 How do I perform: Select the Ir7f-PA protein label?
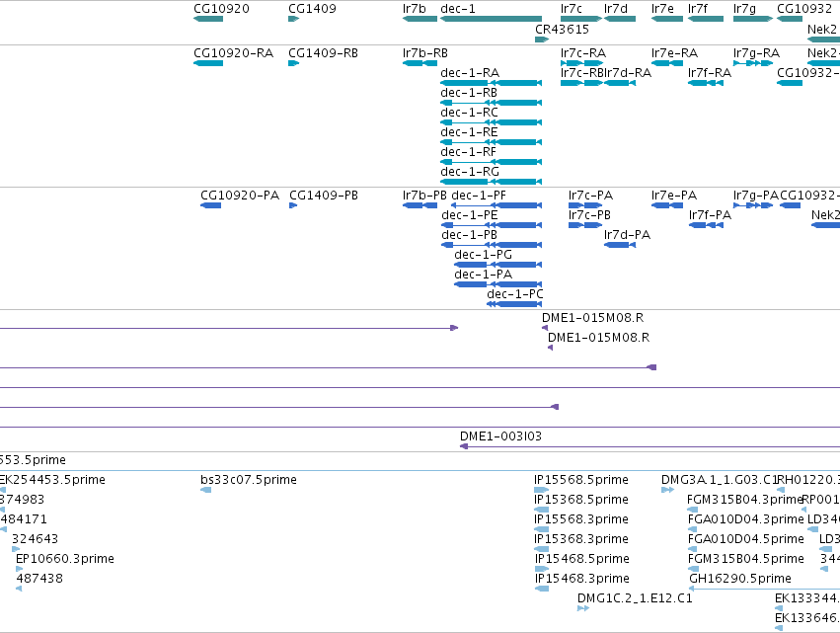(710, 215)
